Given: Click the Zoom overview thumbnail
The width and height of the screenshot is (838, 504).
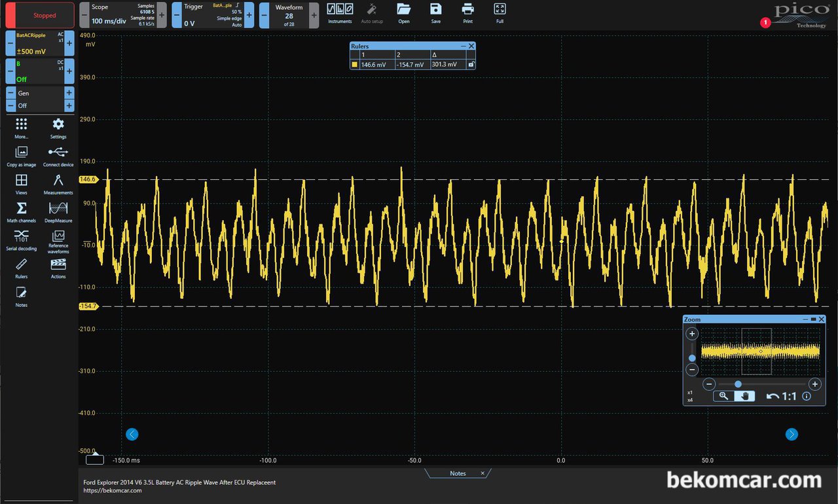Looking at the screenshot, I should pos(760,351).
